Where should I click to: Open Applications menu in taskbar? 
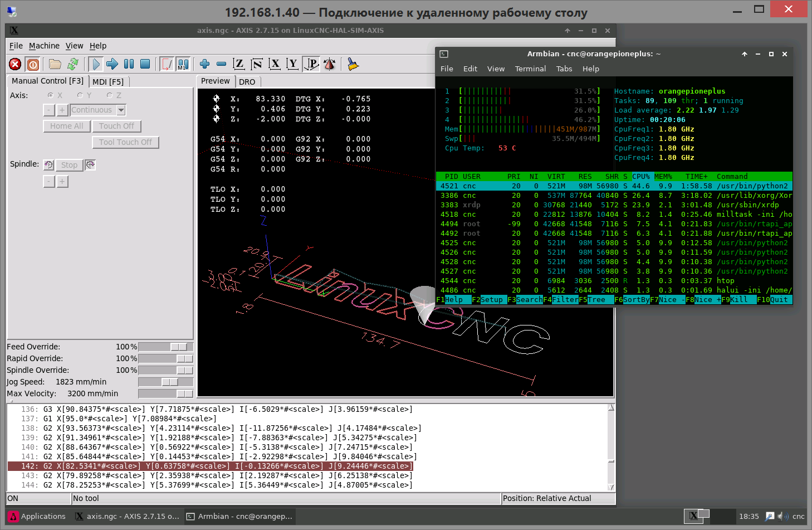(37, 516)
